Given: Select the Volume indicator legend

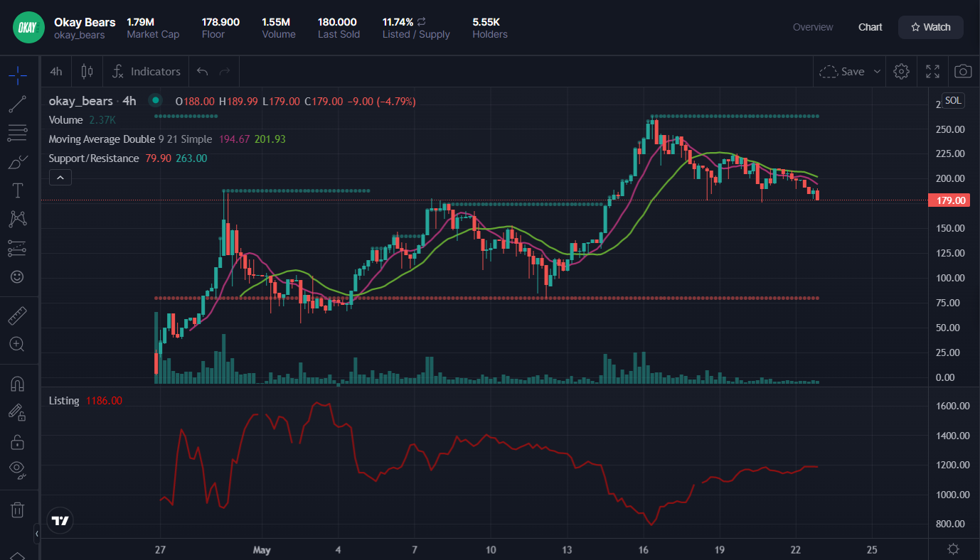Looking at the screenshot, I should point(65,120).
